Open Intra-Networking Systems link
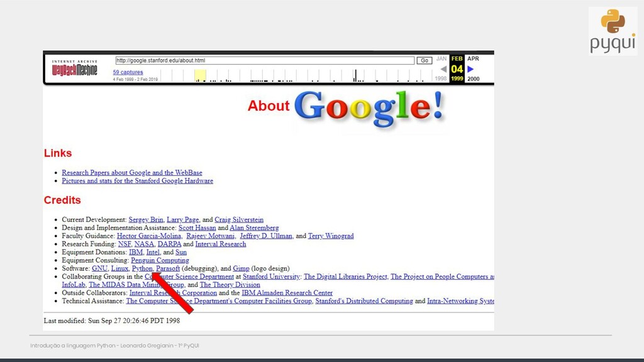This screenshot has width=644, height=362. (x=460, y=301)
